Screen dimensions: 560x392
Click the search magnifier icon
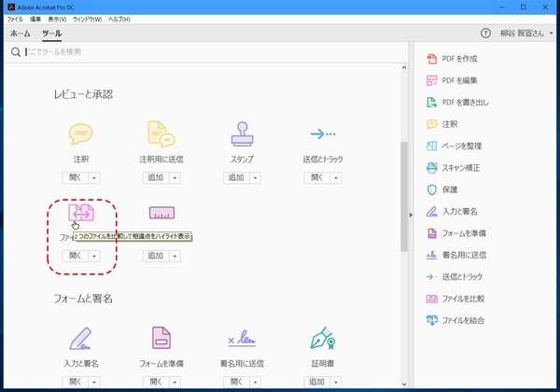tap(15, 52)
